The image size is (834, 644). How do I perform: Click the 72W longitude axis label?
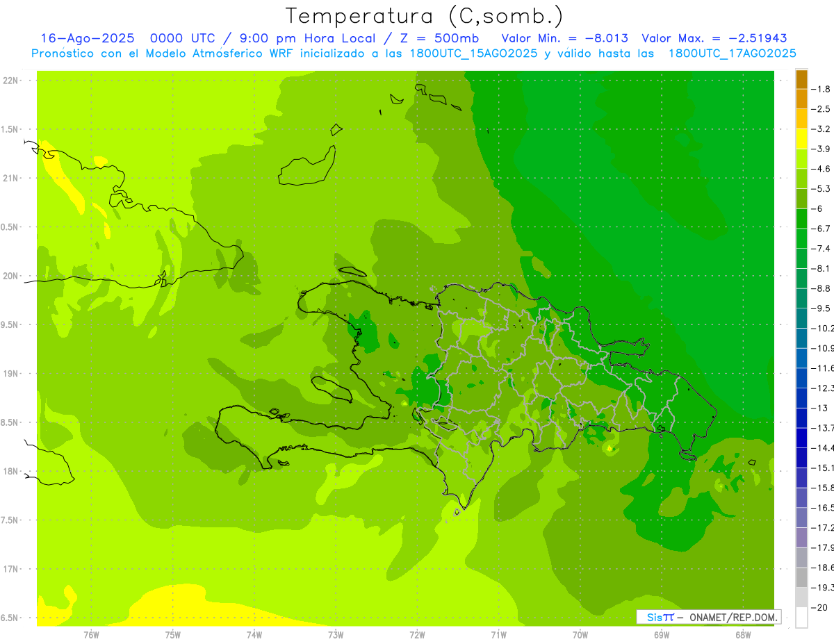click(x=417, y=635)
